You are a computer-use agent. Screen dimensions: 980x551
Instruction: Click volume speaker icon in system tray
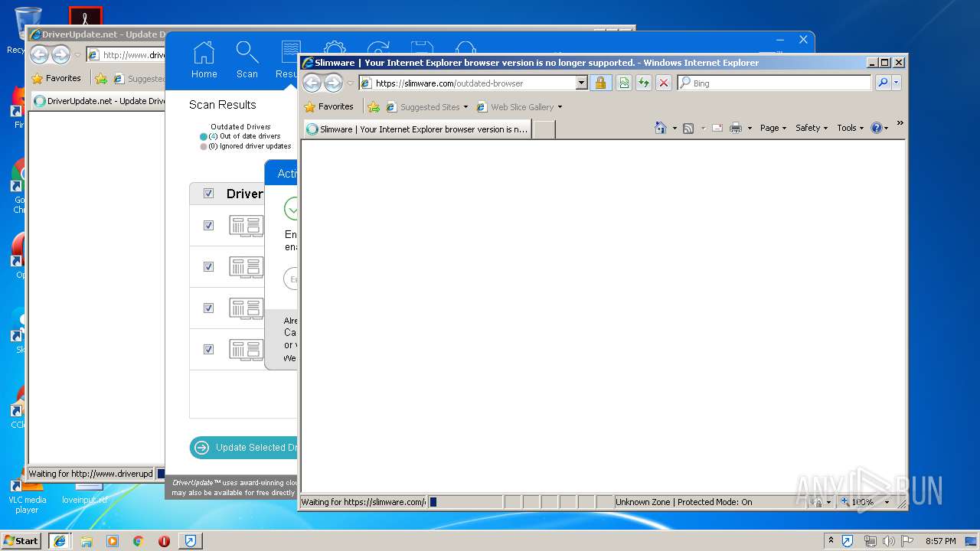pyautogui.click(x=889, y=541)
